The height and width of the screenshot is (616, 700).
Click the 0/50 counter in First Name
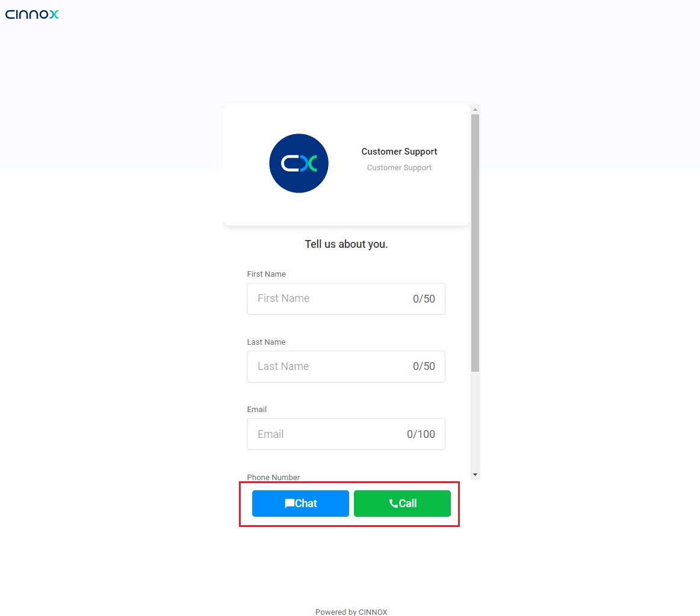point(424,298)
